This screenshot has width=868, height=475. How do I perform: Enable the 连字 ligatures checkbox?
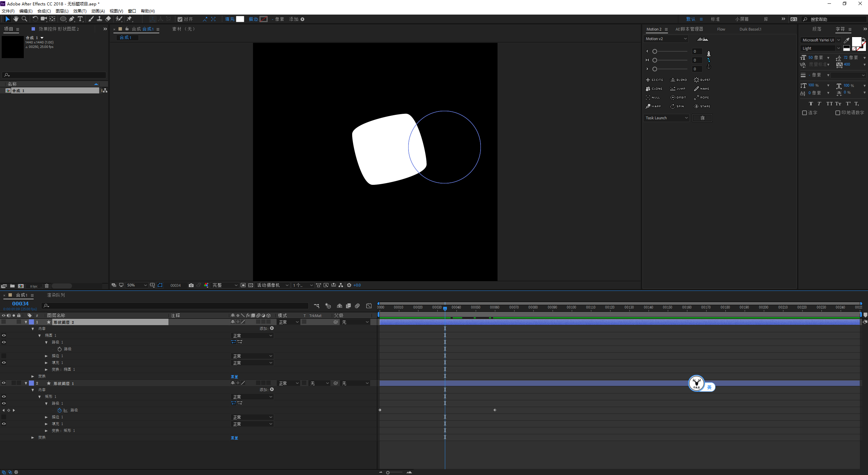[x=804, y=113]
